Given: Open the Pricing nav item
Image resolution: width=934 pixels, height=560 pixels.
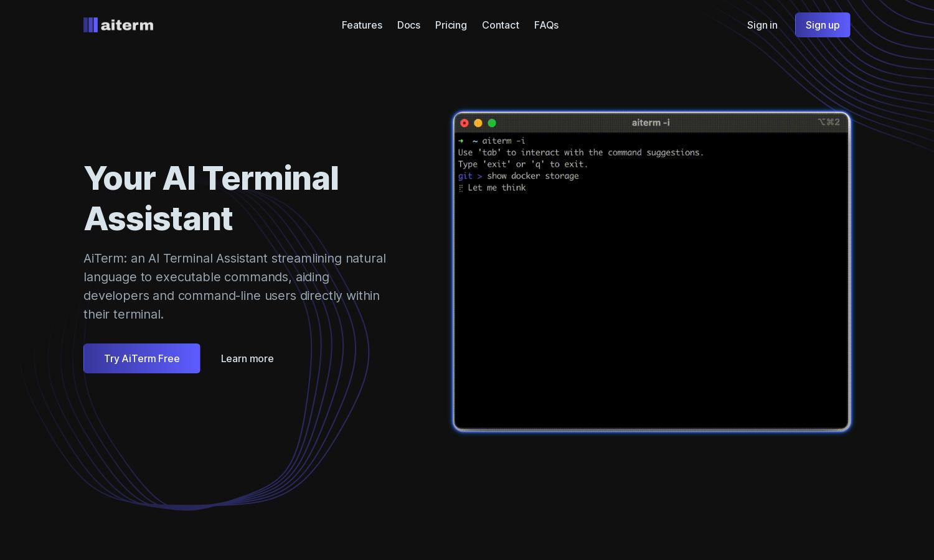Looking at the screenshot, I should click(x=451, y=25).
